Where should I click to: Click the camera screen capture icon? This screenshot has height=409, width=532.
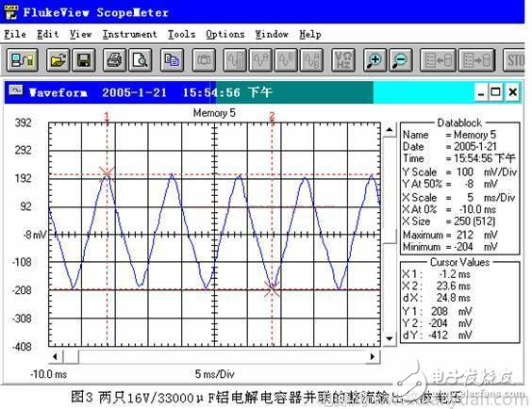(x=204, y=60)
